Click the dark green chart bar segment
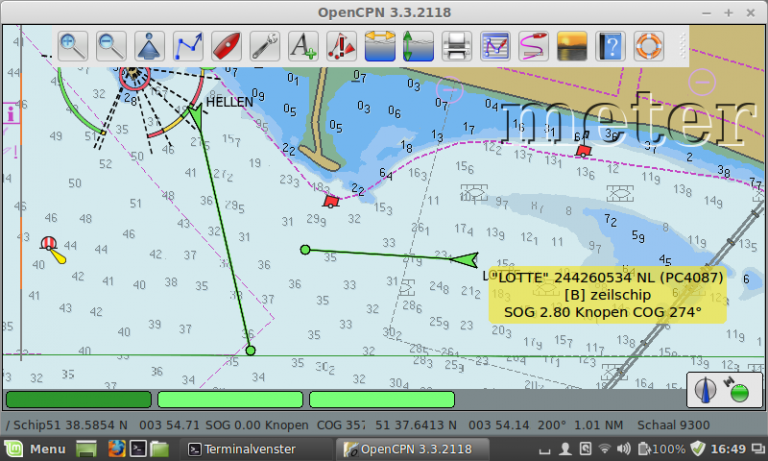 79,399
